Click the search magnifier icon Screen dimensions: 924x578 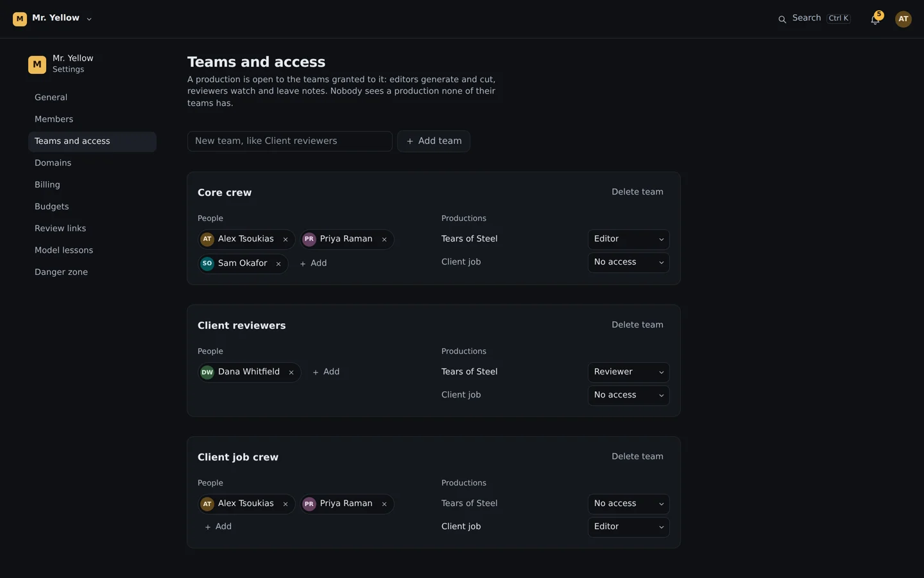coord(782,19)
